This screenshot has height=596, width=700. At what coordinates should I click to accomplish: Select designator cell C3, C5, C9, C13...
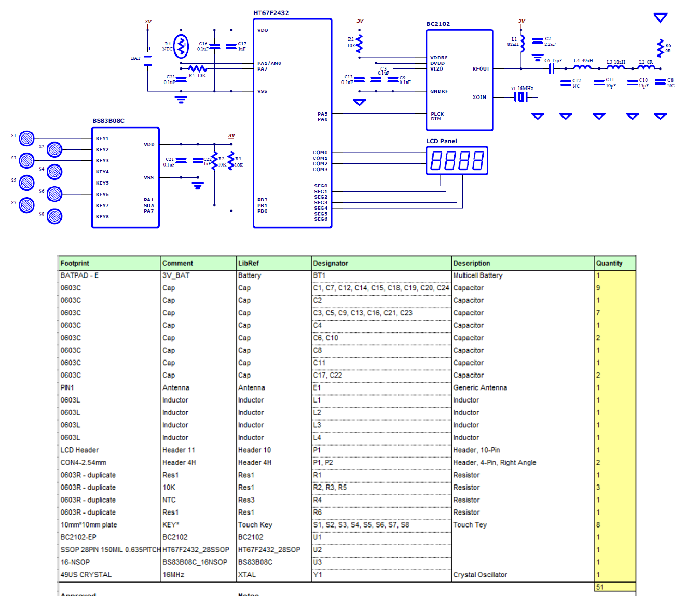(x=381, y=313)
